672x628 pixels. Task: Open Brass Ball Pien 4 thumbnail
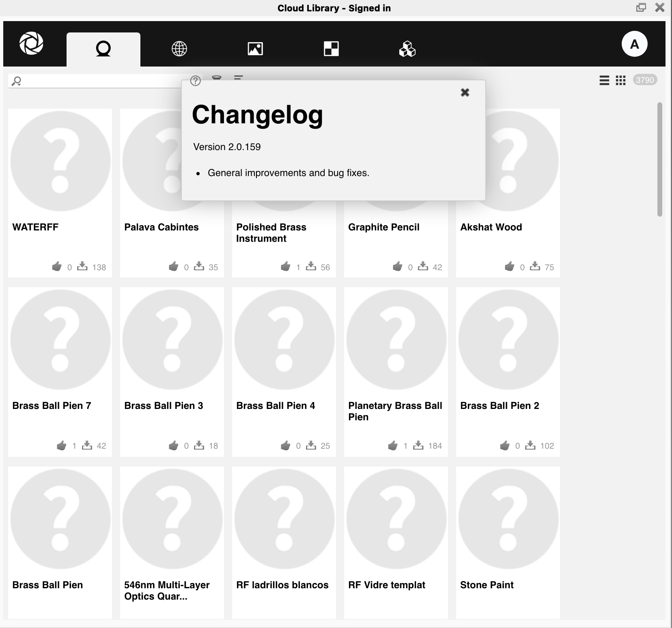(284, 340)
